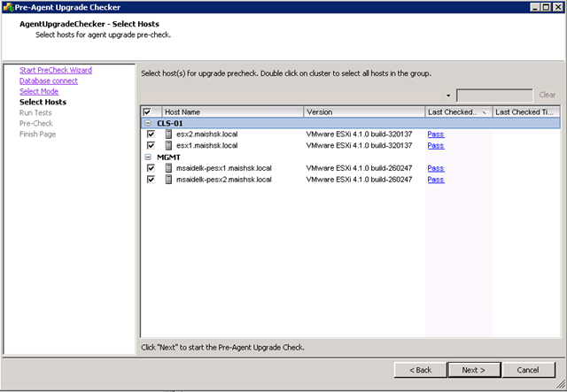This screenshot has height=392, width=567.
Task: Click the Host Name column header
Action: 233,112
